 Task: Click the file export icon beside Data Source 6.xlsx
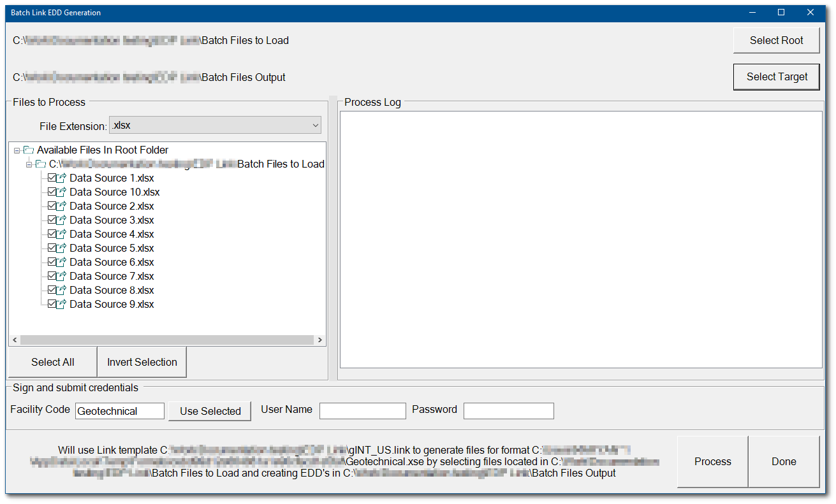coord(61,262)
